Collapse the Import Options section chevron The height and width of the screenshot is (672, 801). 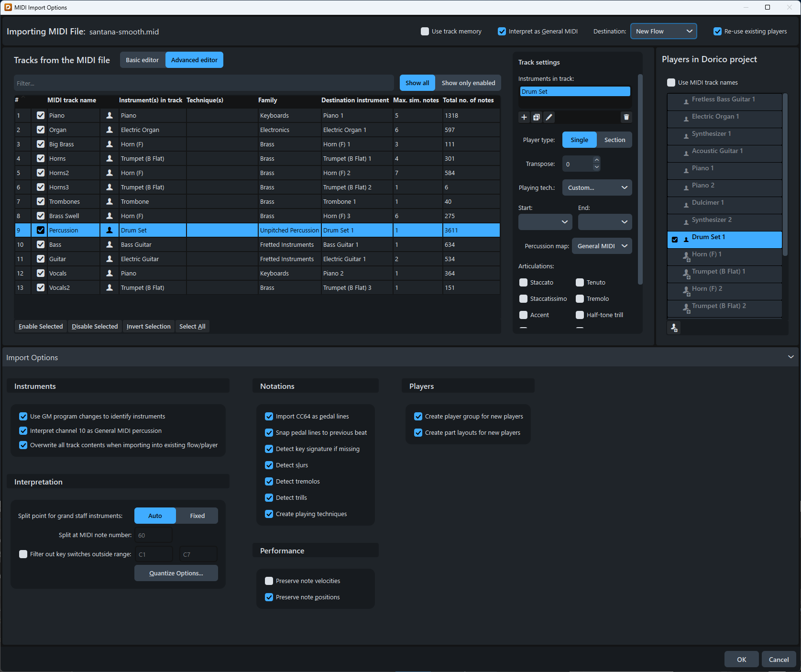point(790,357)
